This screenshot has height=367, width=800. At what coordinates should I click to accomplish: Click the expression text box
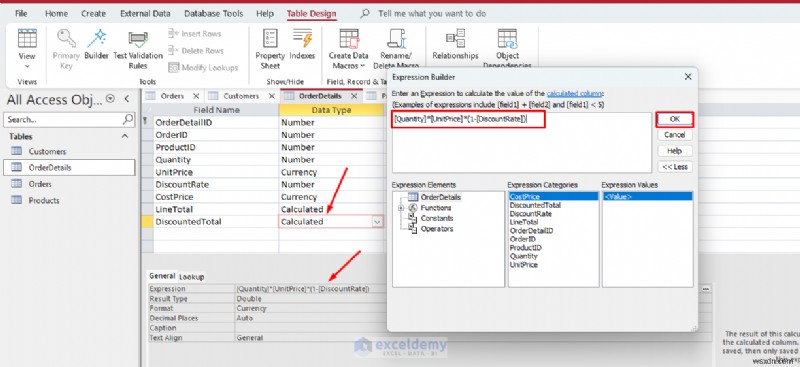[521, 142]
